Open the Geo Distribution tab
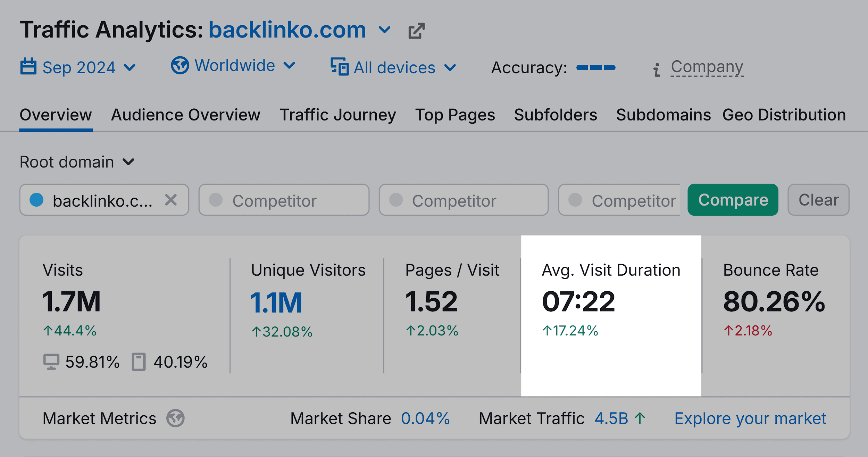The image size is (868, 457). click(x=784, y=115)
